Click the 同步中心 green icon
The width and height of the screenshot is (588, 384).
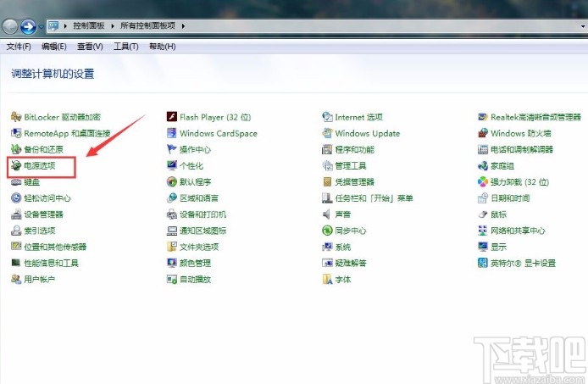[x=327, y=231]
